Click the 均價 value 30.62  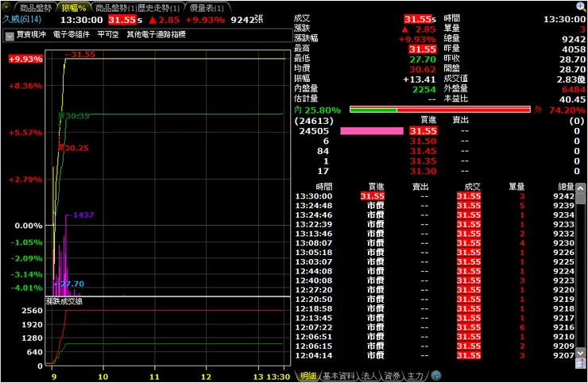[423, 70]
